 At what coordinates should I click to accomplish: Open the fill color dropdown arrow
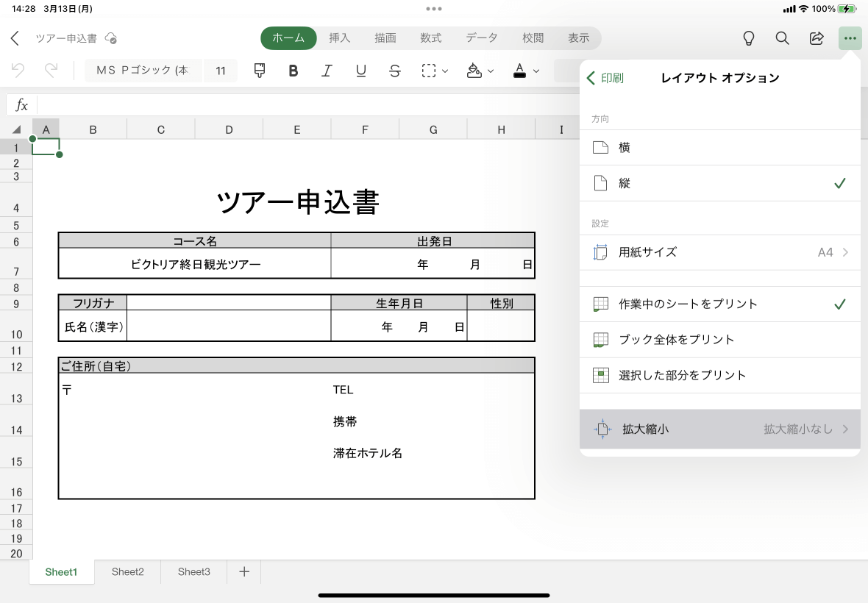pos(491,71)
